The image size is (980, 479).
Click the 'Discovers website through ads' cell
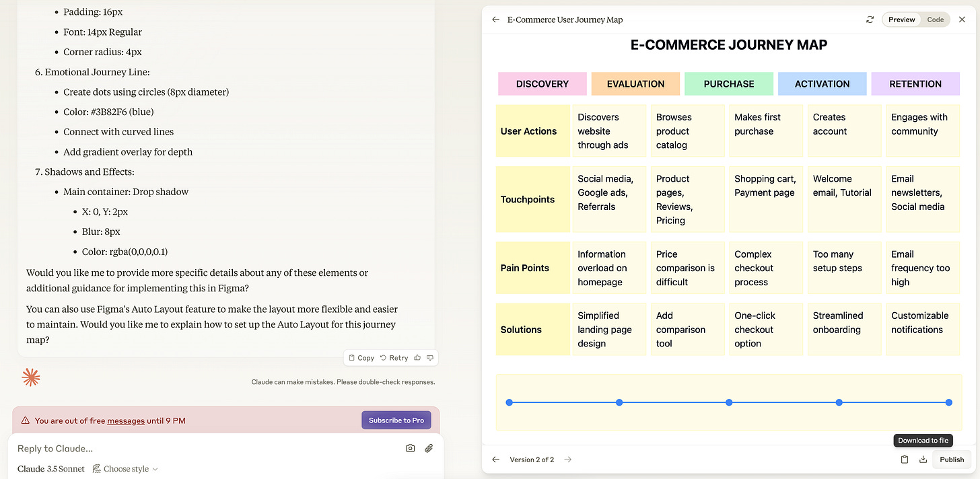click(610, 131)
